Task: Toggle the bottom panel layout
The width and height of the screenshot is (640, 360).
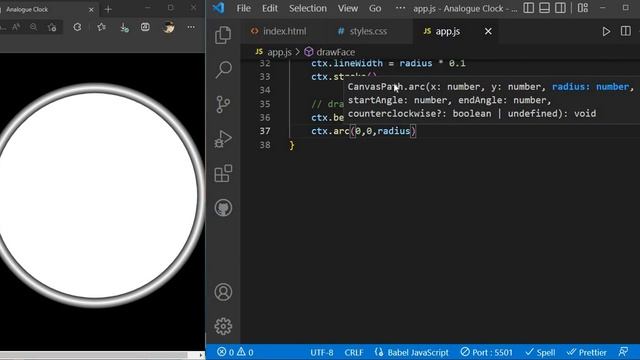Action: [544, 8]
